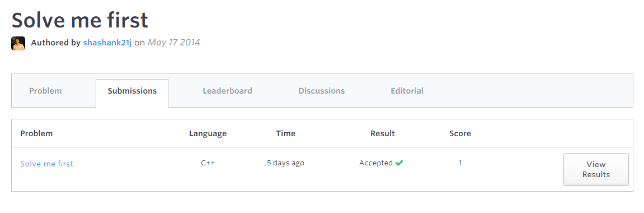
Task: Click the Accepted result text
Action: pyautogui.click(x=376, y=163)
